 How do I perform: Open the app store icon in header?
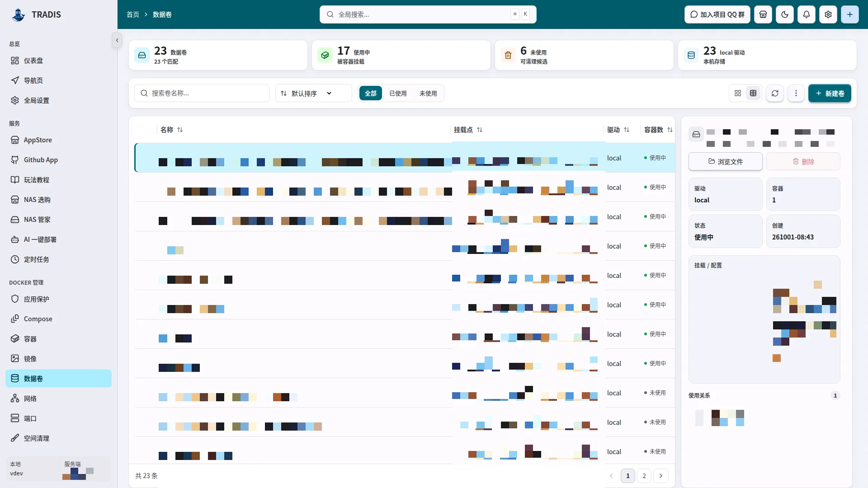pos(763,14)
